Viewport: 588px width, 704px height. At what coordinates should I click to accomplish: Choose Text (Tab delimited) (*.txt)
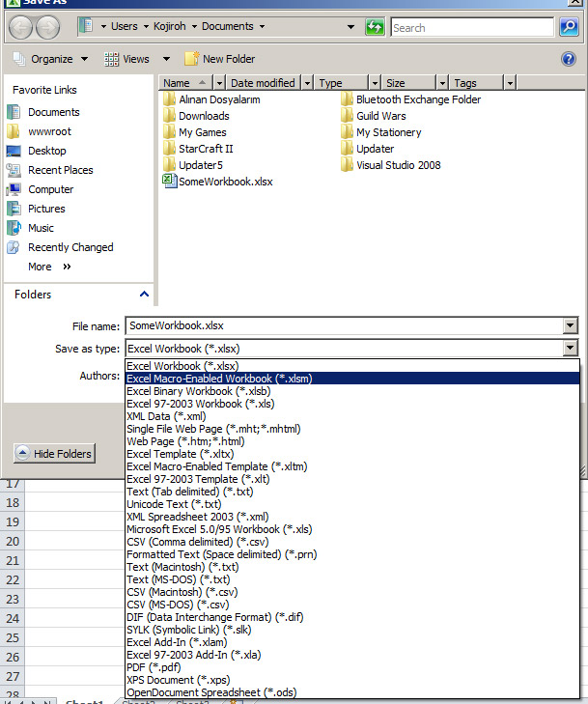(352, 492)
